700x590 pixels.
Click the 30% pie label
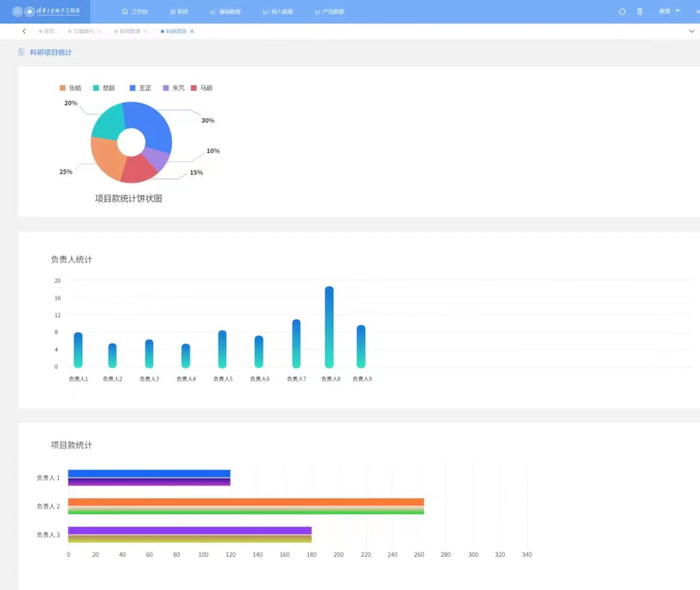click(x=207, y=121)
